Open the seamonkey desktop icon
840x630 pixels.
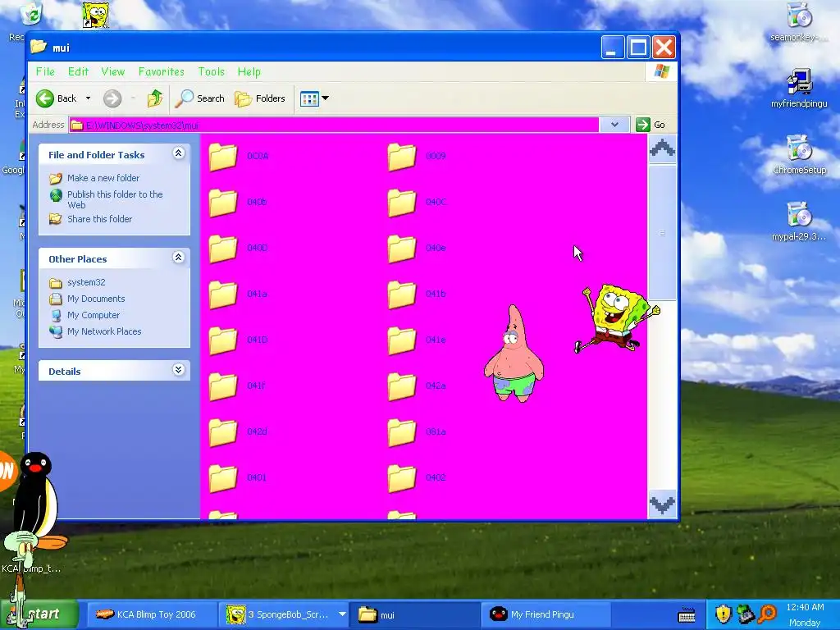tap(799, 22)
